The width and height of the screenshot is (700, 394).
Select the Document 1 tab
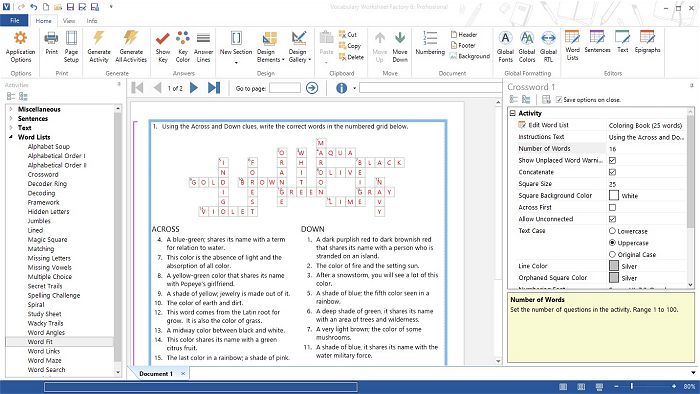coord(155,373)
